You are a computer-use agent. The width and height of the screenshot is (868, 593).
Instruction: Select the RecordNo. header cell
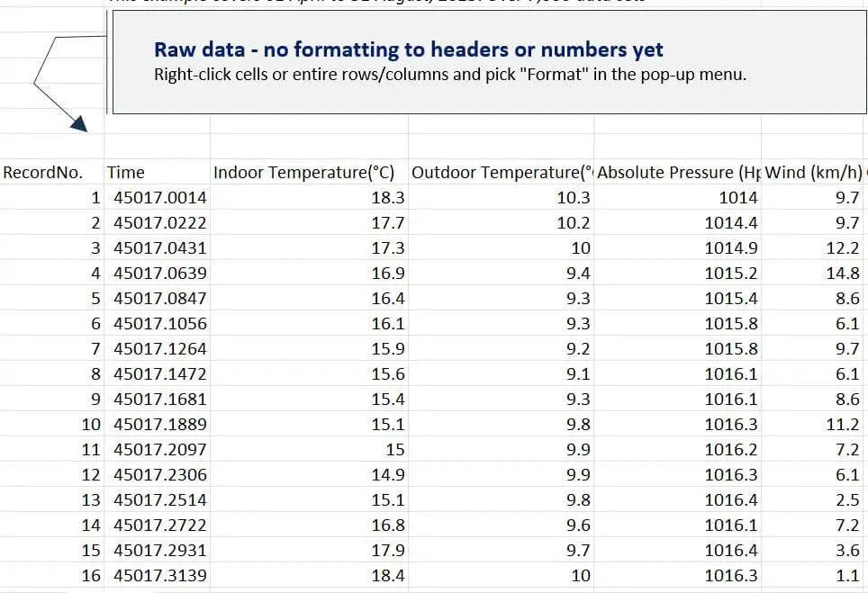click(x=43, y=173)
